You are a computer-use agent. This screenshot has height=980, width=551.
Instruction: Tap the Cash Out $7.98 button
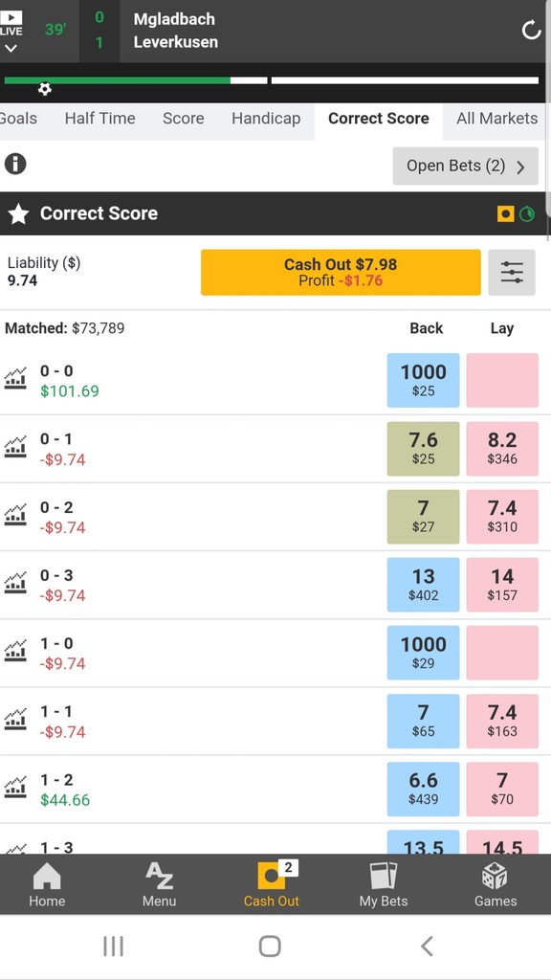tap(342, 273)
